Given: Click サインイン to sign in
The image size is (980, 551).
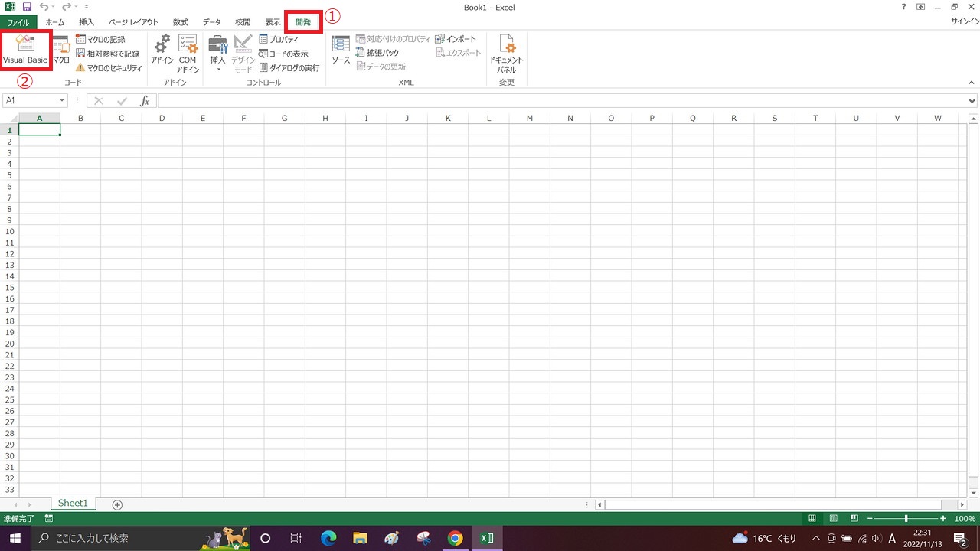Looking at the screenshot, I should 965,22.
